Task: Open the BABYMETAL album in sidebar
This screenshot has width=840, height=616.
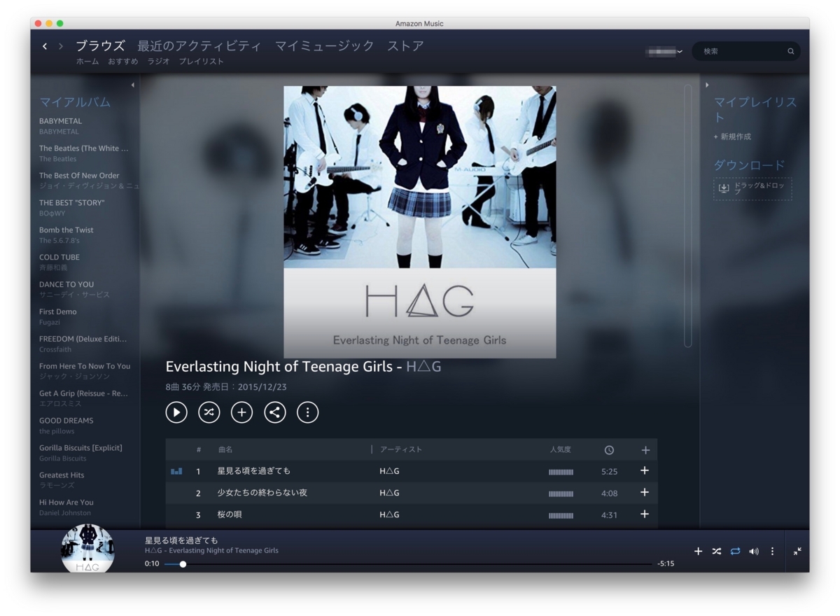Action: 60,121
